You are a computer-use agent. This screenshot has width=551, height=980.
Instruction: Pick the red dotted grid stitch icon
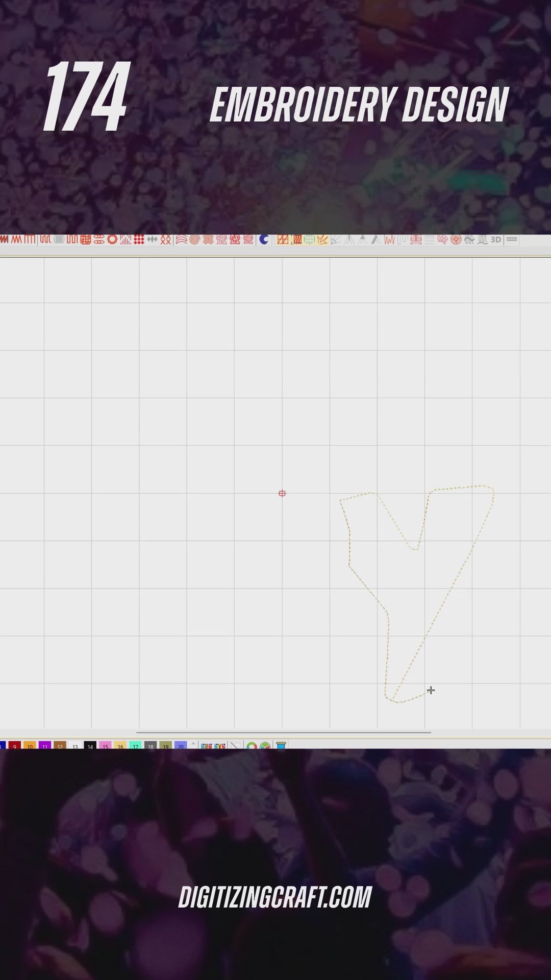tap(139, 240)
